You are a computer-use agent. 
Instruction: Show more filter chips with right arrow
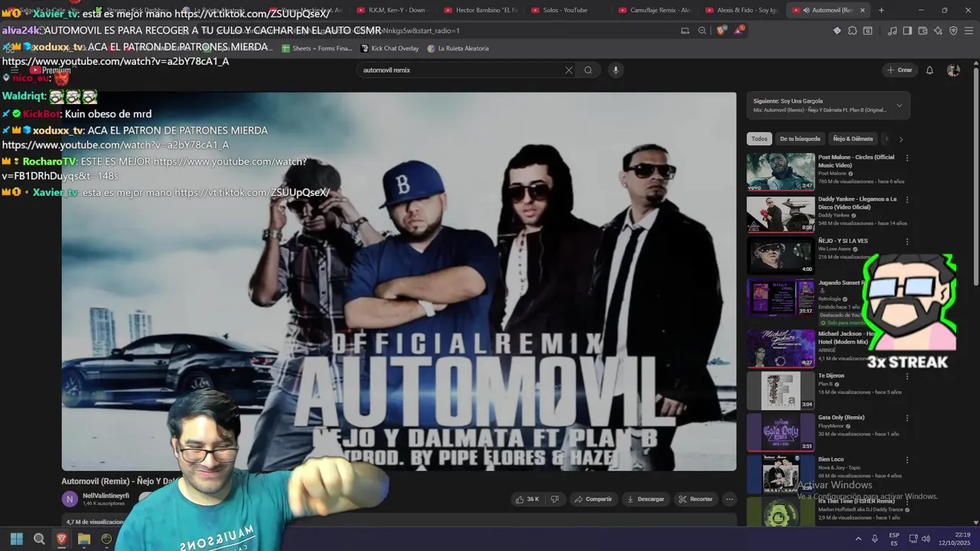[900, 139]
